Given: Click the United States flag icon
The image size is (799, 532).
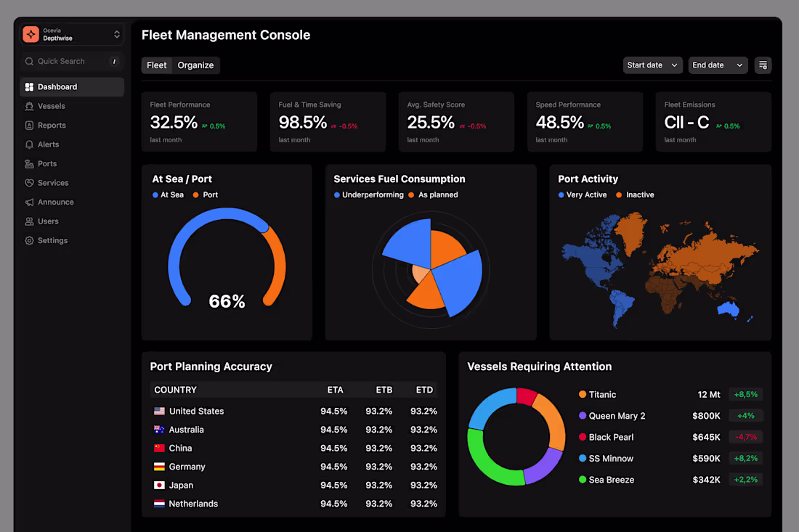Looking at the screenshot, I should coord(160,411).
